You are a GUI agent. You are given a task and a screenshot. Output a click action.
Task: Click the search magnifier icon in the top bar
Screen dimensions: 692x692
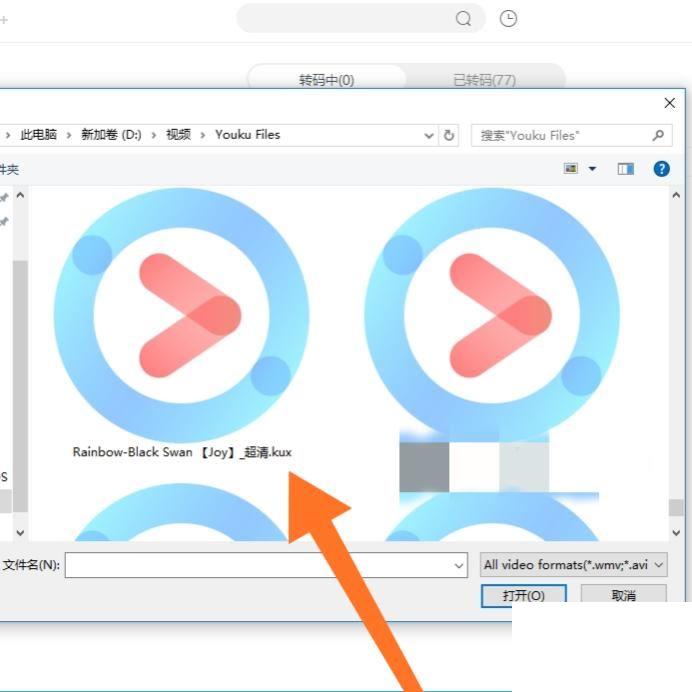(463, 19)
